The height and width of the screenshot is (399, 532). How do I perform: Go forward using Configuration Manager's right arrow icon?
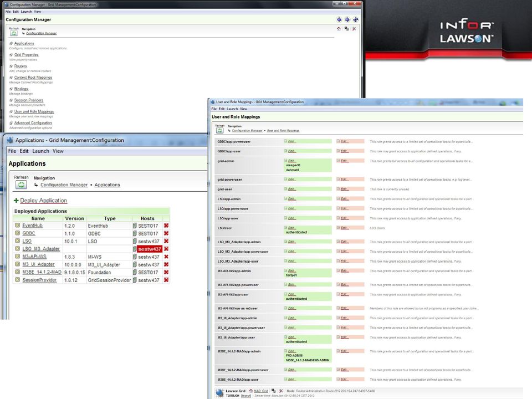point(347,20)
